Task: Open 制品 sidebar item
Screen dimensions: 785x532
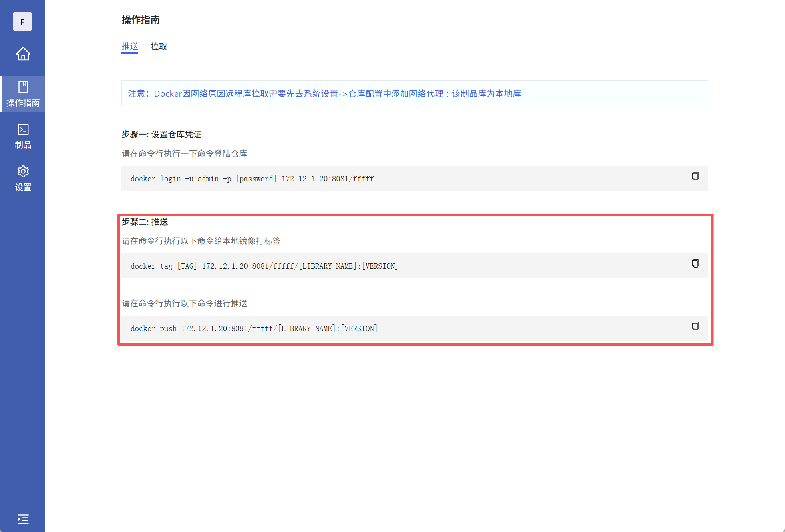Action: coord(23,137)
